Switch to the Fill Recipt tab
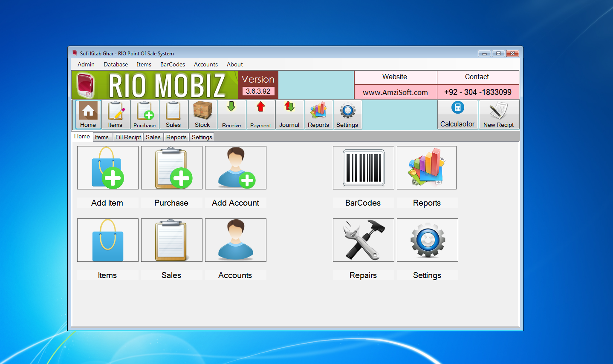613x364 pixels. tap(128, 137)
